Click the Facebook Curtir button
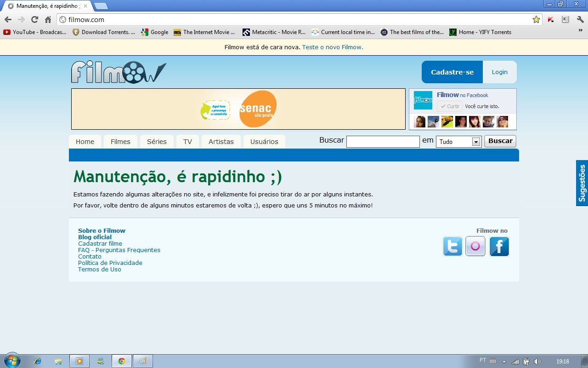Image resolution: width=588 pixels, height=368 pixels. pyautogui.click(x=449, y=106)
